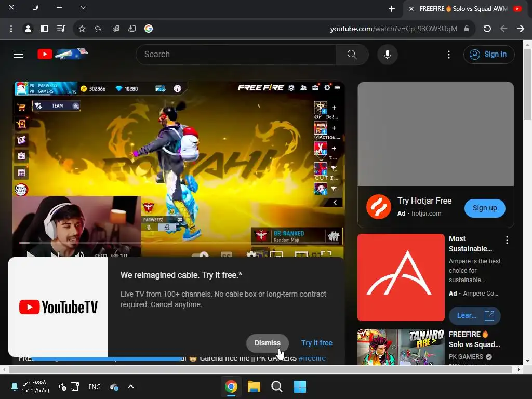Bookmark this page with the star icon
The image size is (532, 399).
[x=82, y=29]
